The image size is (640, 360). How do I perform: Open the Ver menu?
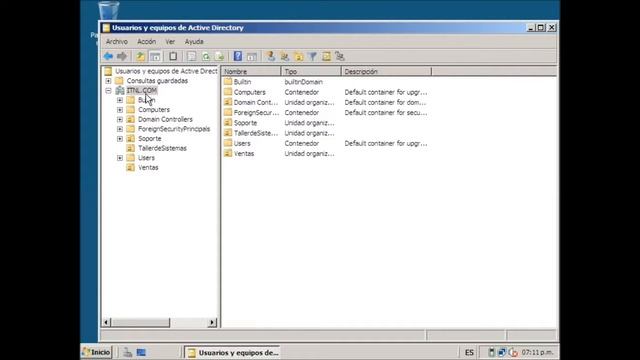tap(170, 42)
